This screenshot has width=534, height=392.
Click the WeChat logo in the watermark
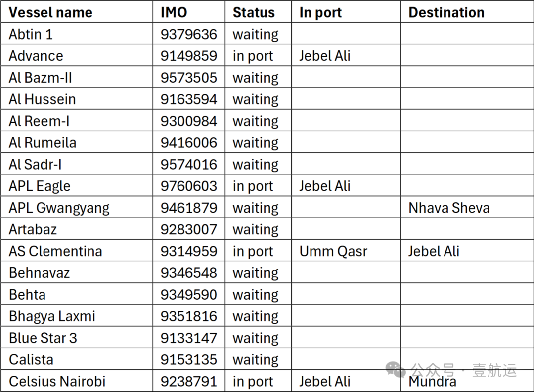click(397, 369)
